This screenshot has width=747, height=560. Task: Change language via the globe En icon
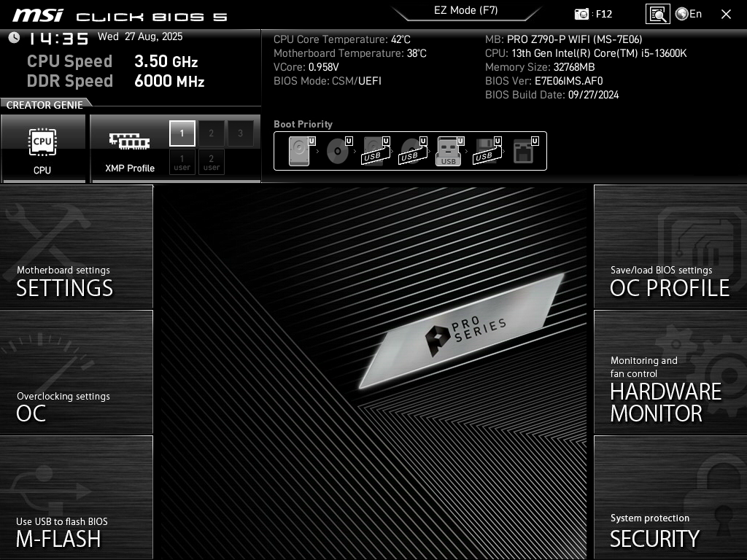[689, 14]
